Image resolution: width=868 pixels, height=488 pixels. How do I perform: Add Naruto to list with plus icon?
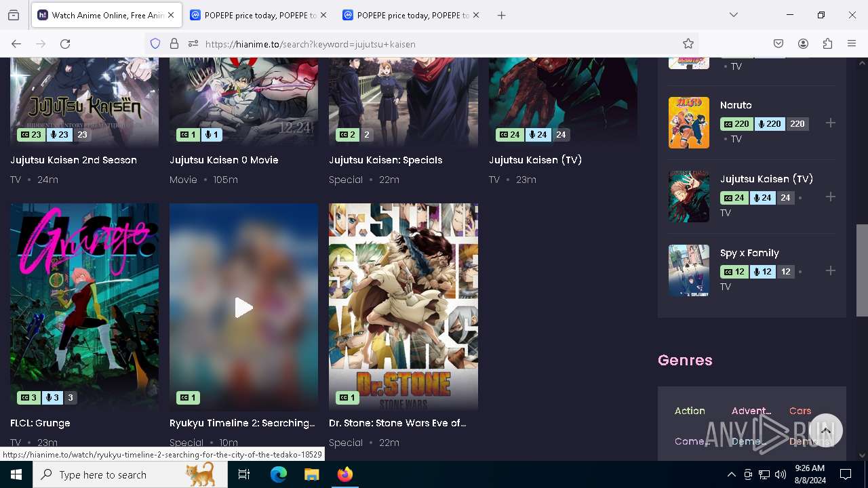[831, 123]
